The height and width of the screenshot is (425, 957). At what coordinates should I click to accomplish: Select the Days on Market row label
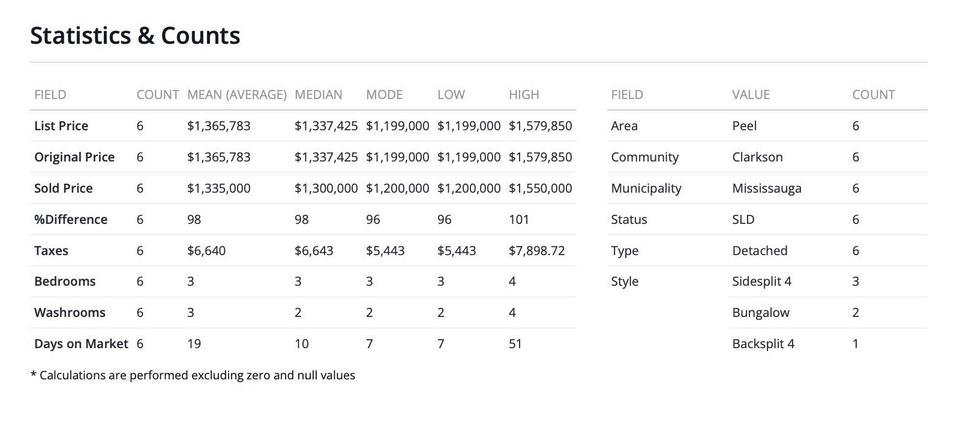[x=81, y=344]
